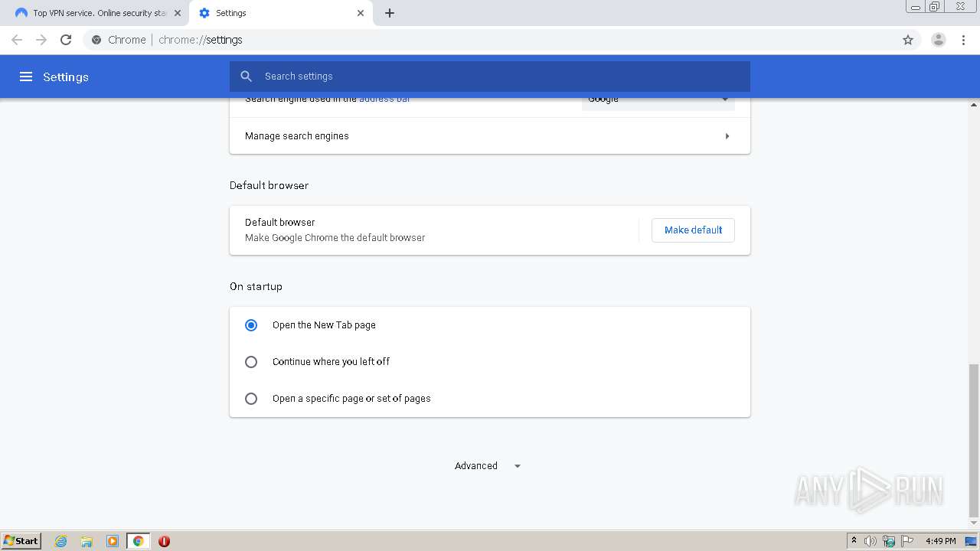Show hidden tray icons arrow

[x=854, y=541]
